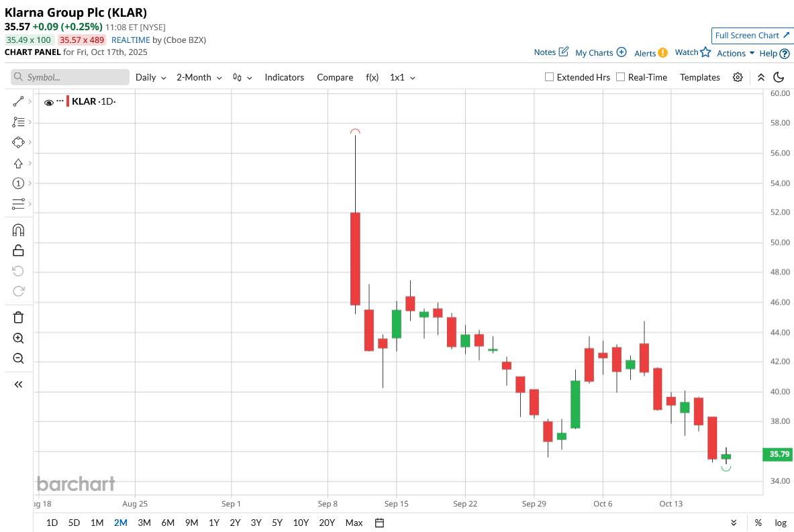794x532 pixels.
Task: Open KLAR series more options dots
Action: click(60, 100)
